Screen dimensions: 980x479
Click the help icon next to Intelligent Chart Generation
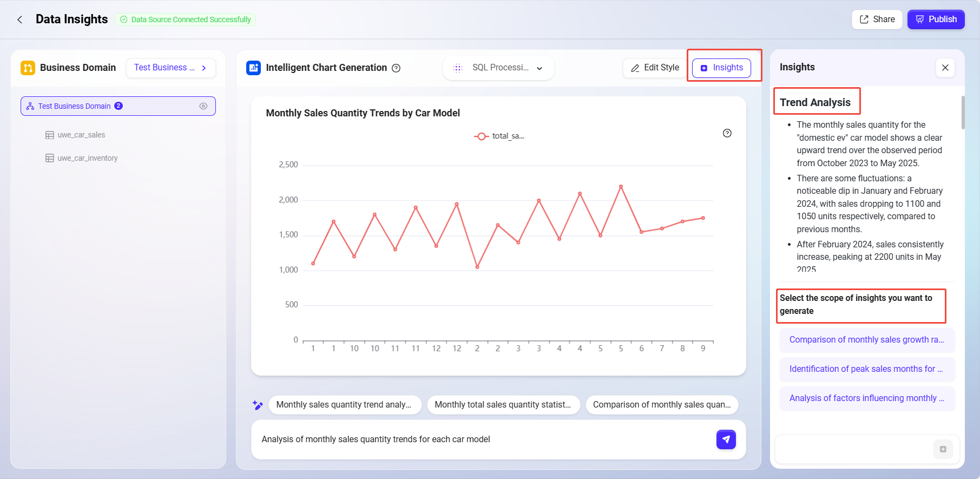(x=396, y=68)
